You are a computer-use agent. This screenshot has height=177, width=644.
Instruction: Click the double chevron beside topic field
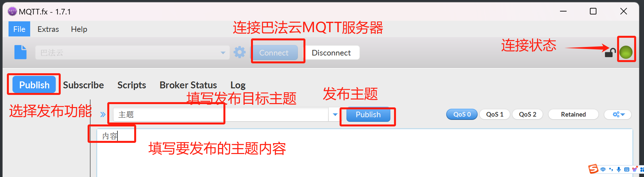[103, 115]
